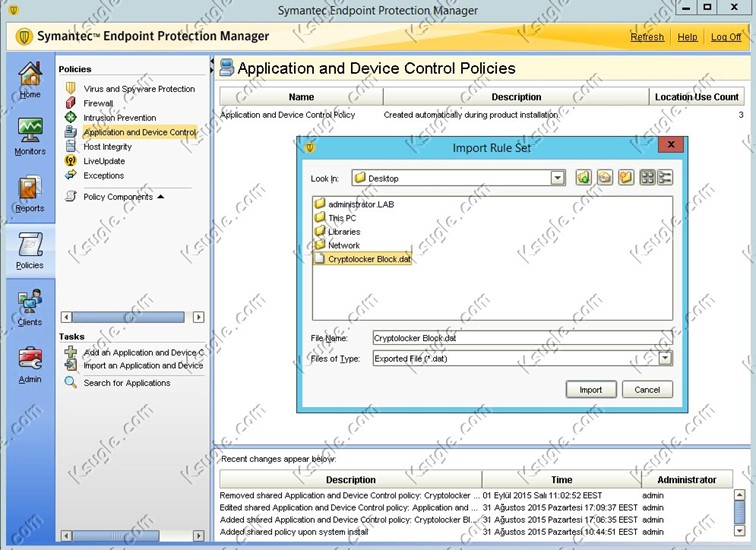Open the Look In Desktop dropdown
Viewport: 756px width, 550px height.
(558, 178)
